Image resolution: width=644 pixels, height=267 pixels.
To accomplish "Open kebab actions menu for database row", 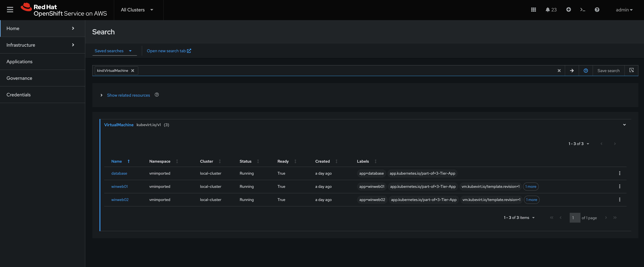I will click(x=620, y=173).
